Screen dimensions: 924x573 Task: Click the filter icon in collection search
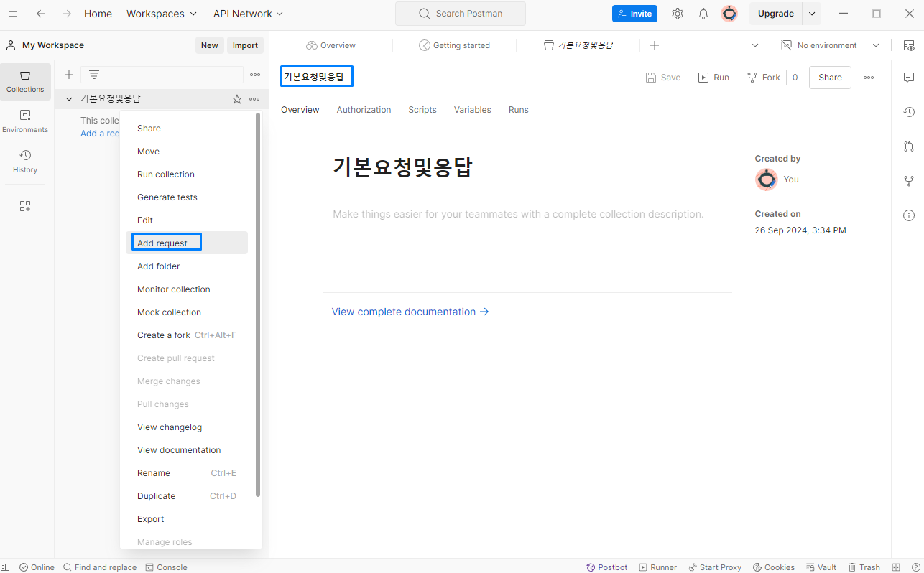coord(94,75)
